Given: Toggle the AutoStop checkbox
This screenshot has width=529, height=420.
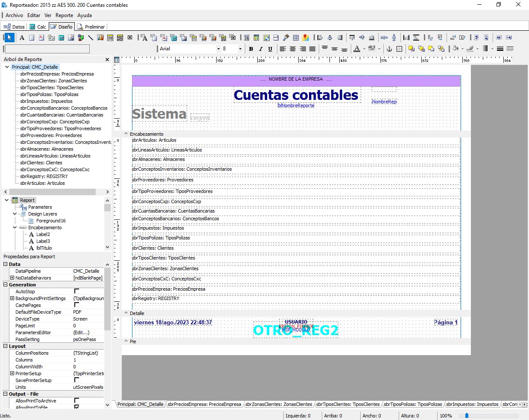Looking at the screenshot, I should (77, 292).
